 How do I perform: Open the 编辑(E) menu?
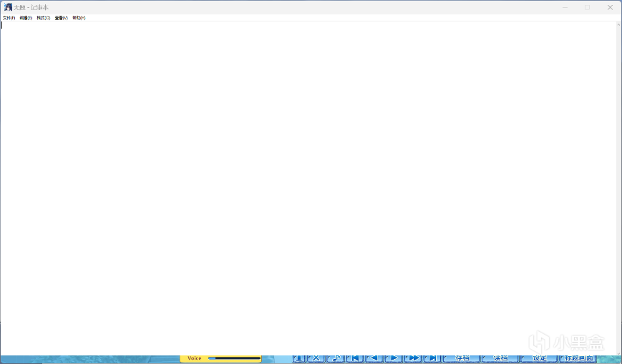coord(26,18)
